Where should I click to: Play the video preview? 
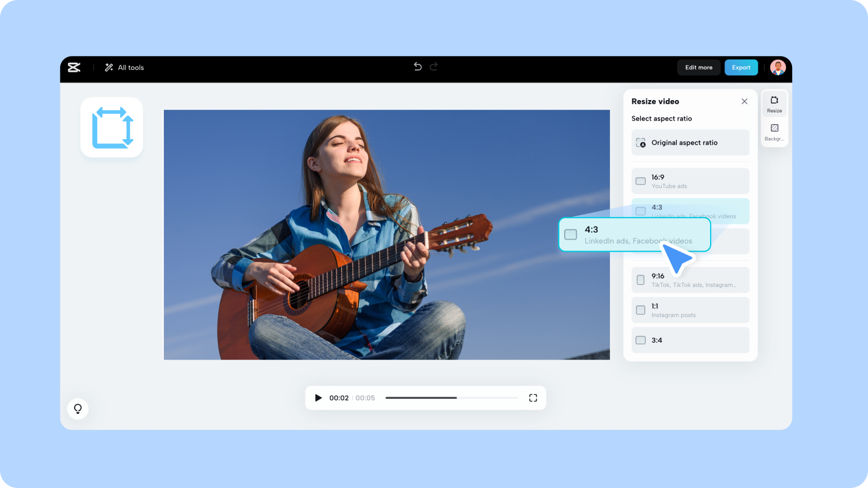(x=318, y=398)
